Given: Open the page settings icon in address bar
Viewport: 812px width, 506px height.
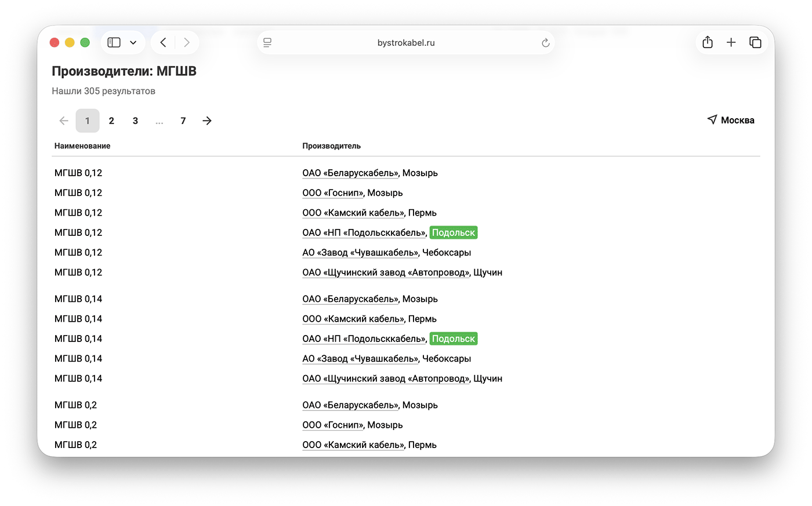Looking at the screenshot, I should [267, 42].
